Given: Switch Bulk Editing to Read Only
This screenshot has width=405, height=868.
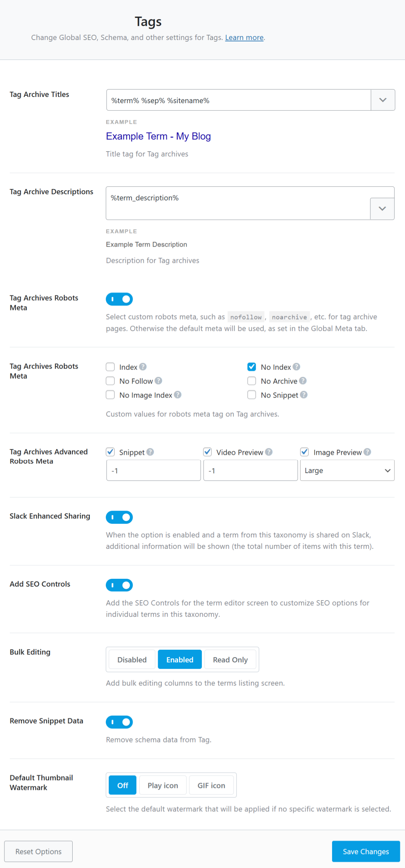Looking at the screenshot, I should (x=230, y=659).
